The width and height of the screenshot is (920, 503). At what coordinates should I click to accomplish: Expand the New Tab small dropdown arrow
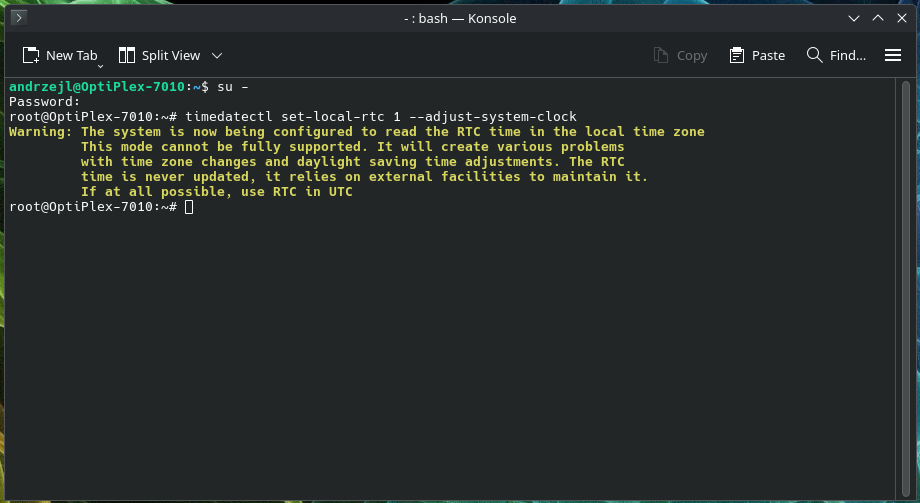coord(100,66)
